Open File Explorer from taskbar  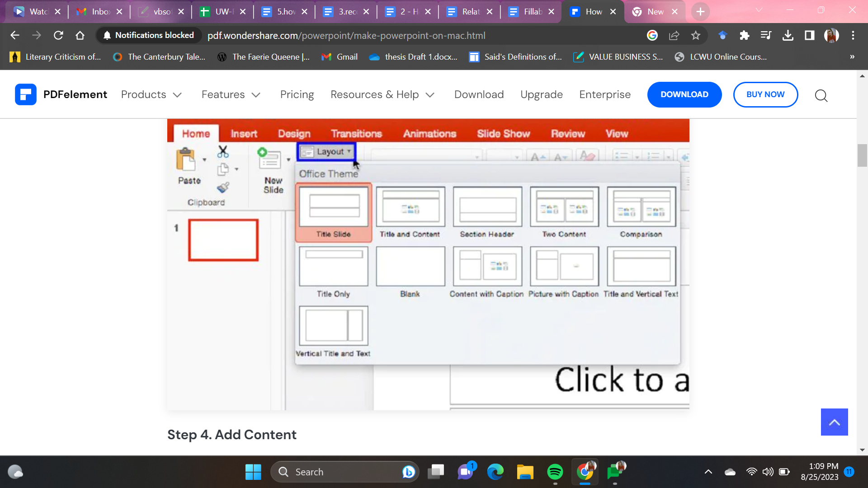[x=525, y=472]
